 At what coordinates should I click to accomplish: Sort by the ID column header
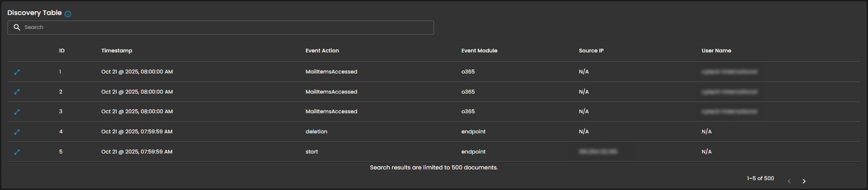click(x=62, y=51)
